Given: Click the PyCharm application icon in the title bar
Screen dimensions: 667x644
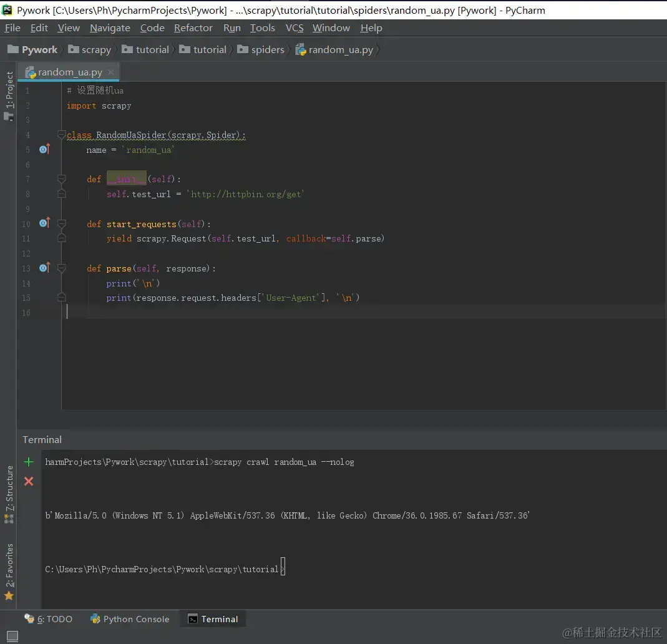Looking at the screenshot, I should tap(7, 9).
